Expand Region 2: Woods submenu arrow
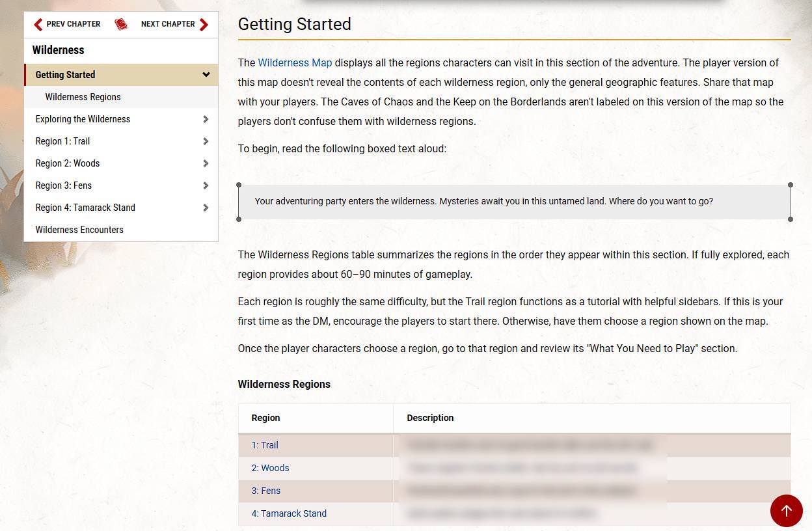 (206, 163)
